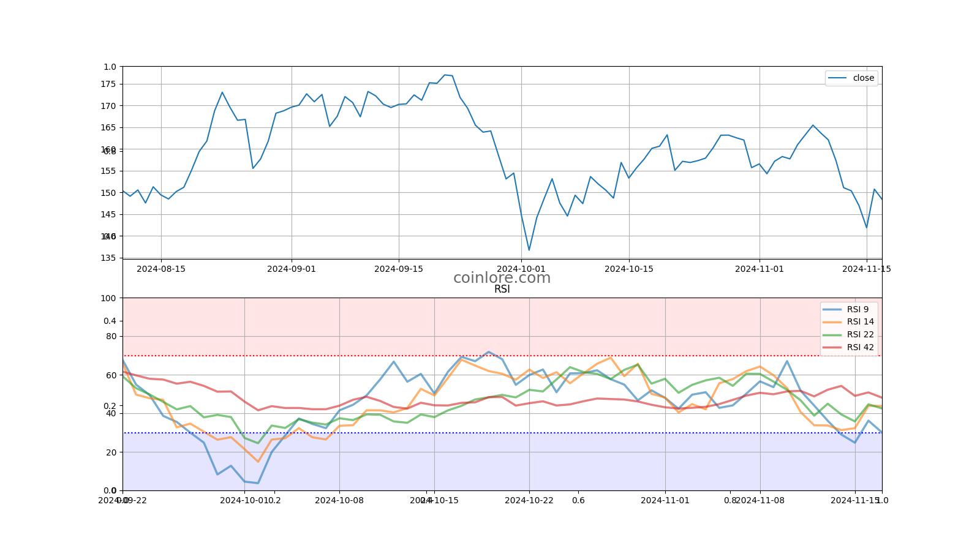The width and height of the screenshot is (980, 551).
Task: Click the 175 price axis label
Action: (x=108, y=84)
